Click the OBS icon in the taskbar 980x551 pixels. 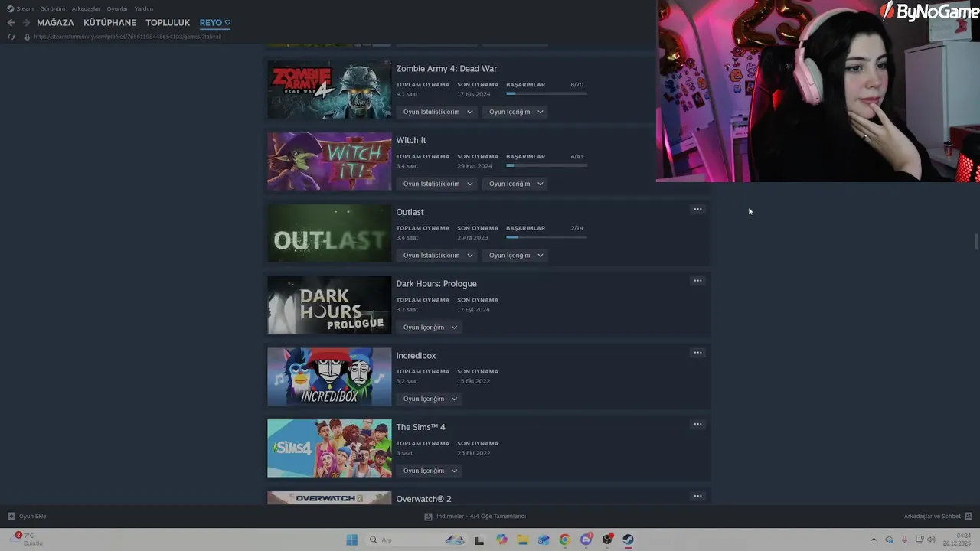(607, 540)
